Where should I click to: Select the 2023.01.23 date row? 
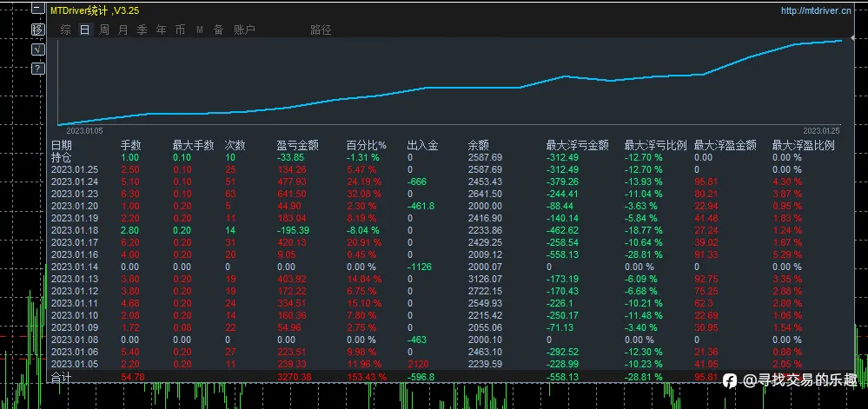coord(74,194)
